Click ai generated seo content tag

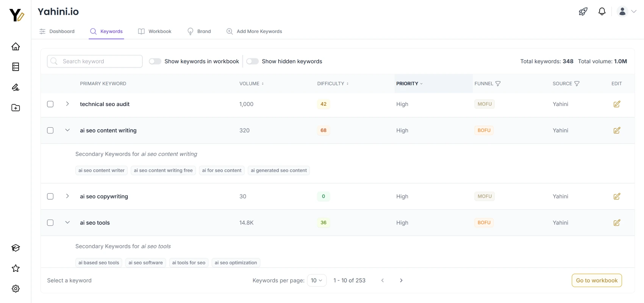pos(279,170)
